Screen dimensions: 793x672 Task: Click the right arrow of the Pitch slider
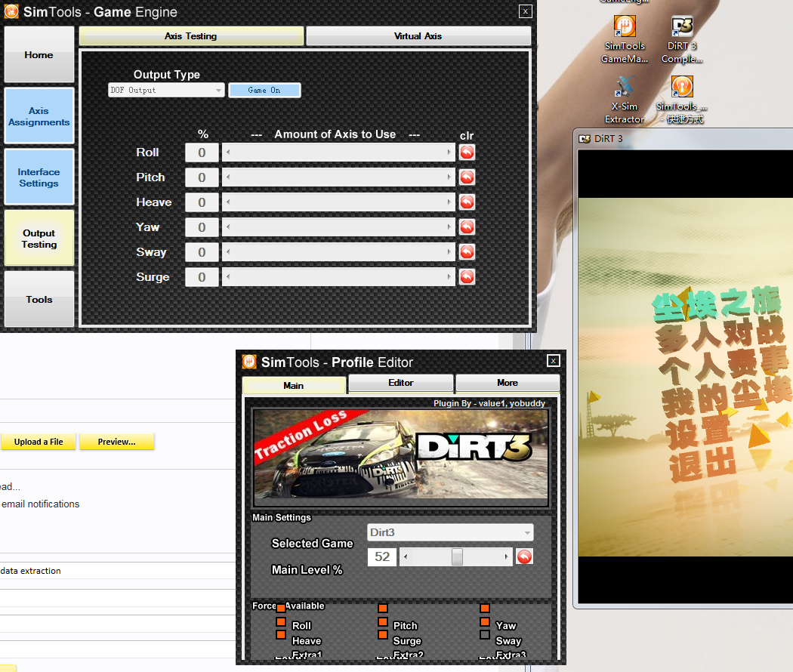pos(449,177)
